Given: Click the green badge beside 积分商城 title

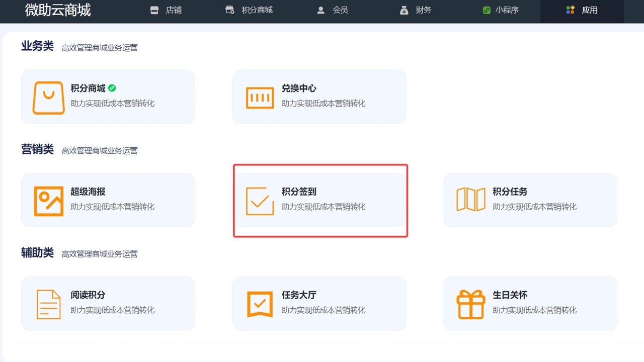Looking at the screenshot, I should [112, 88].
